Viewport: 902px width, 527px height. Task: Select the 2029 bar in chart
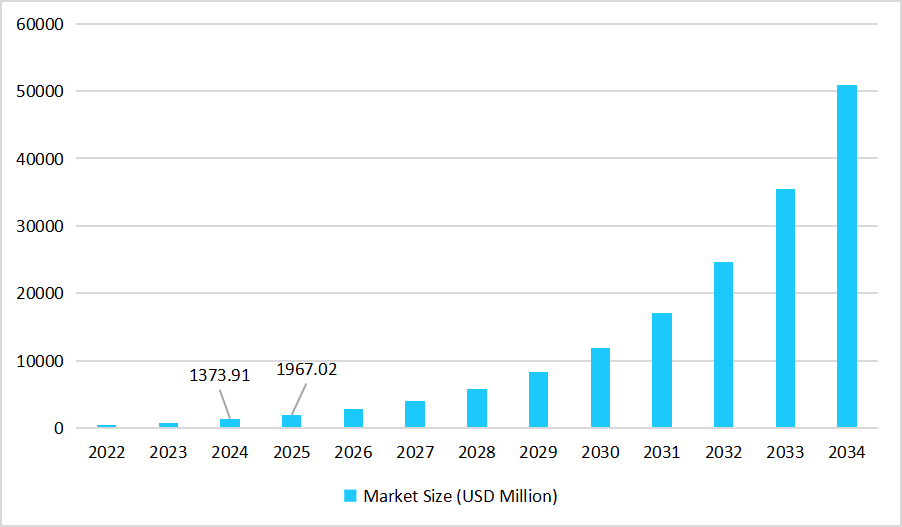click(x=538, y=400)
